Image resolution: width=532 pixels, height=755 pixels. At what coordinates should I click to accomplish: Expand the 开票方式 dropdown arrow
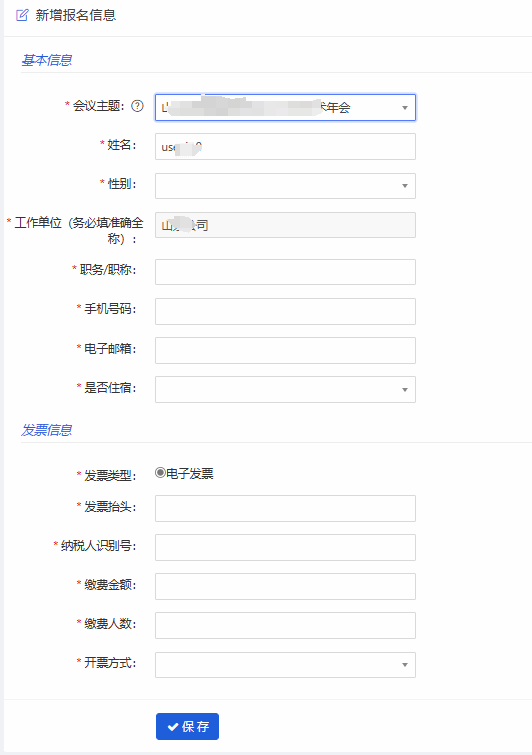point(405,665)
